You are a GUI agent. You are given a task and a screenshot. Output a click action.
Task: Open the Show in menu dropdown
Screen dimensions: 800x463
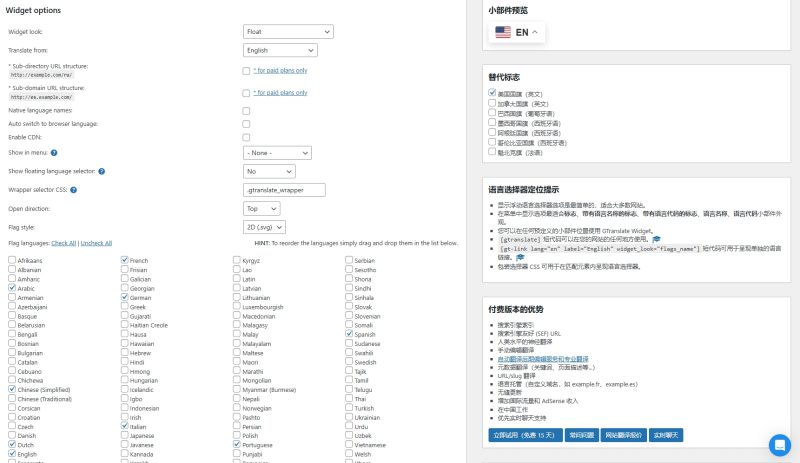[277, 153]
